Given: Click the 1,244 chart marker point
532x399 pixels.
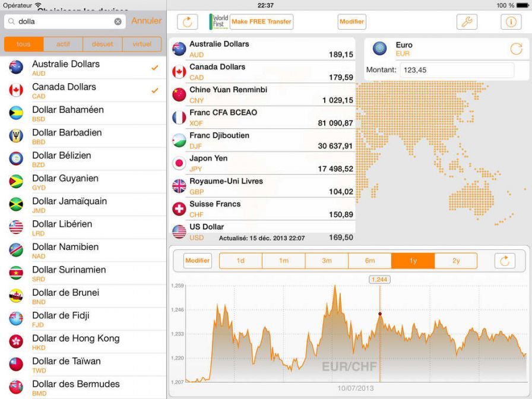Looking at the screenshot, I should pyautogui.click(x=380, y=313).
